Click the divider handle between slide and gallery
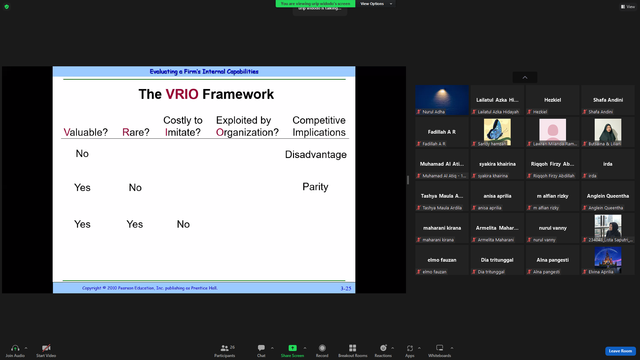Image resolution: width=640 pixels, height=360 pixels. point(408,180)
